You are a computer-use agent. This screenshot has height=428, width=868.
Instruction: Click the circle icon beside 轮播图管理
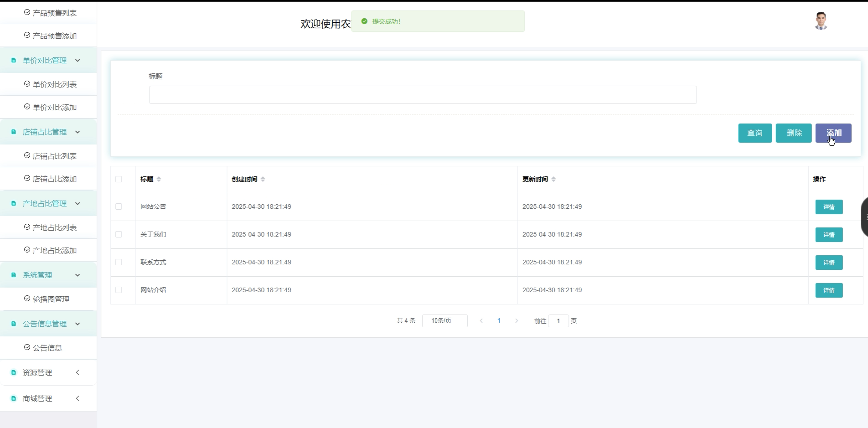tap(27, 299)
